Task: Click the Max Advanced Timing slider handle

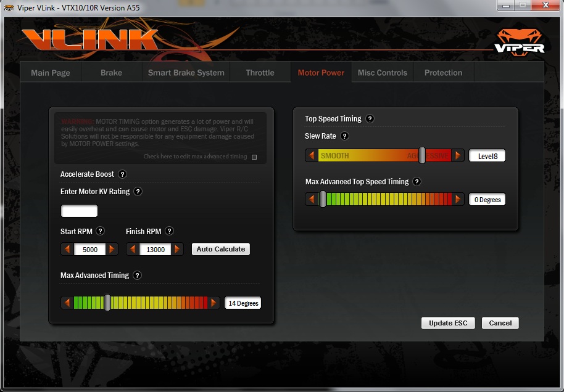Action: (x=107, y=303)
